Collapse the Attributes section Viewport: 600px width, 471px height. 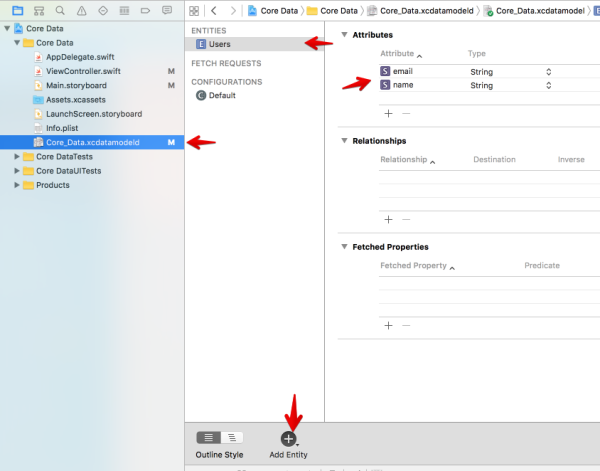coord(345,35)
